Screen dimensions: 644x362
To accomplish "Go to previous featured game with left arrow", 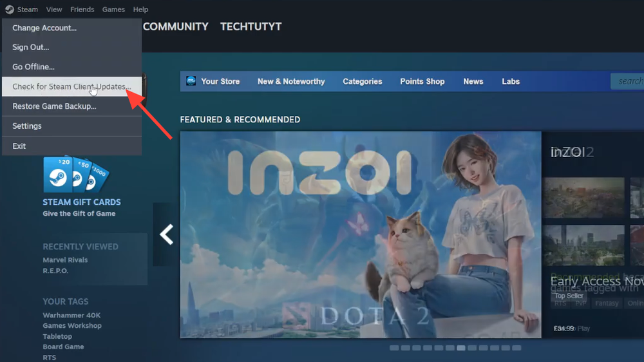I will (166, 234).
